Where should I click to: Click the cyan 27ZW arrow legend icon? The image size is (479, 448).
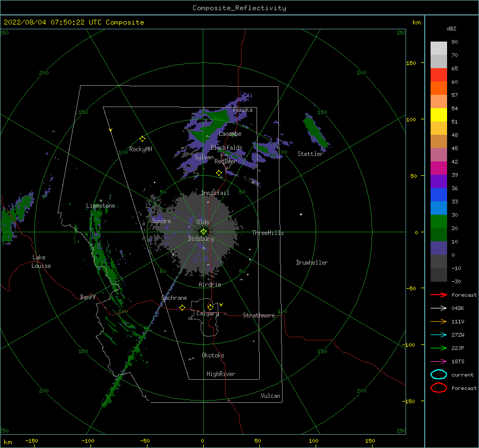[x=439, y=335]
